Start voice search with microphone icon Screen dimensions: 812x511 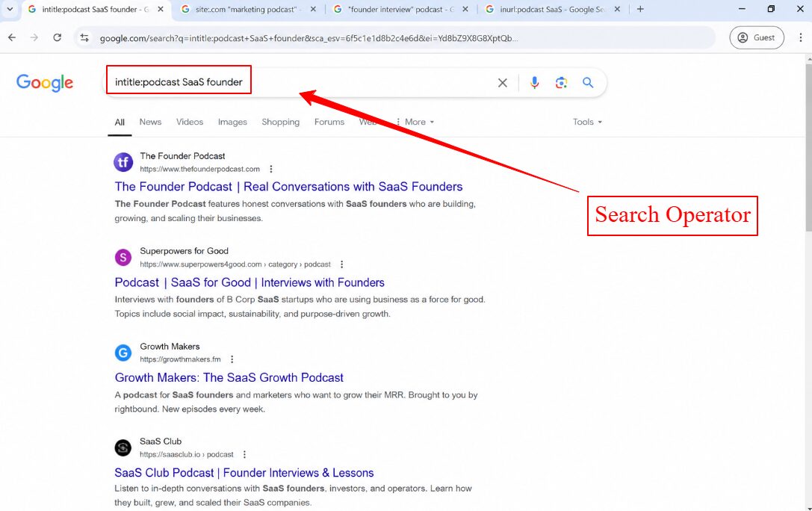pyautogui.click(x=534, y=83)
